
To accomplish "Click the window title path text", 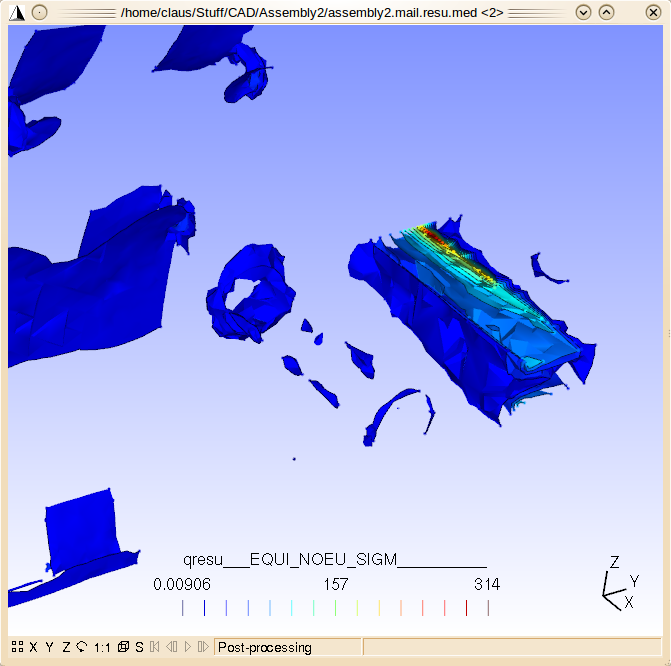I will coord(312,13).
